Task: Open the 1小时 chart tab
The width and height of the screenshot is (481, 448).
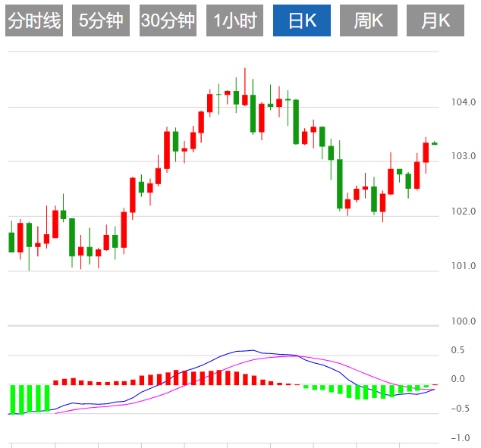Action: coord(234,20)
